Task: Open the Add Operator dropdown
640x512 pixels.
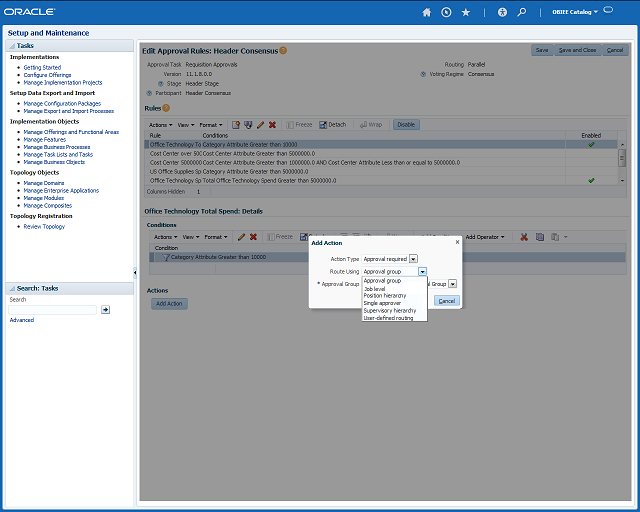Action: click(x=484, y=237)
